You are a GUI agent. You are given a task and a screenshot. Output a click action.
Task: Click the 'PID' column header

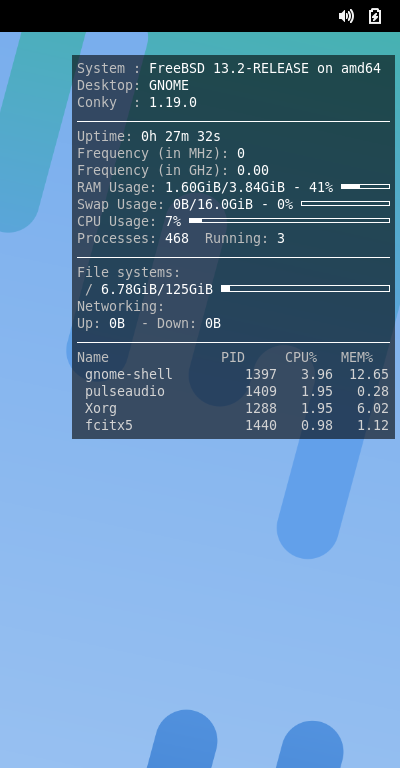click(x=233, y=358)
